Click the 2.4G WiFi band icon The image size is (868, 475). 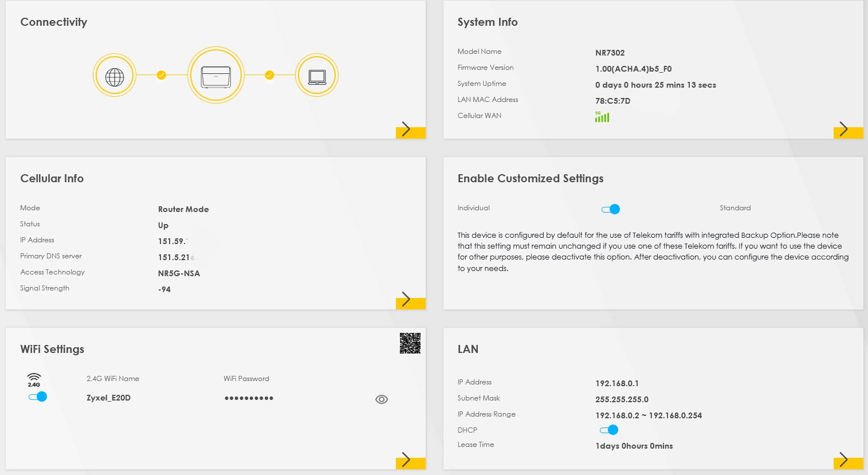click(34, 380)
